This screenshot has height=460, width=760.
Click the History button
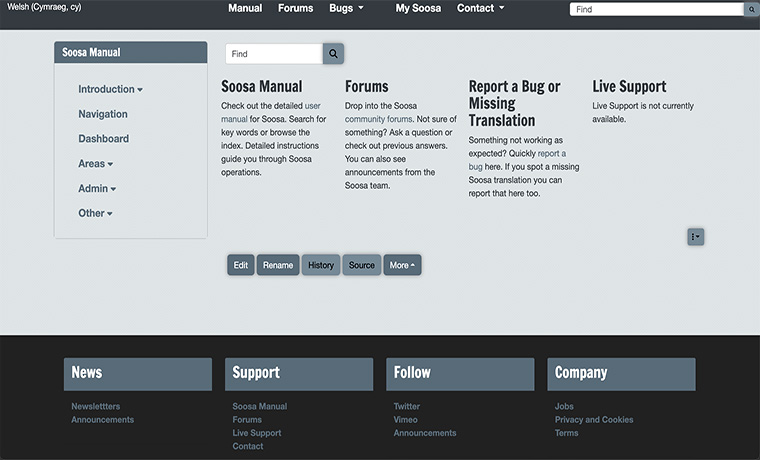coord(321,265)
